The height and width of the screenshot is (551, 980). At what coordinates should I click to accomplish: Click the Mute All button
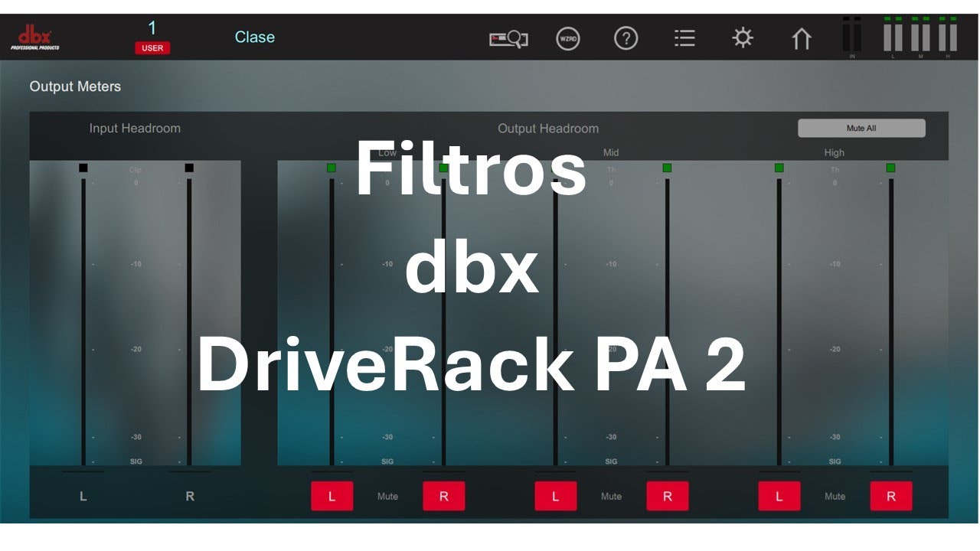tap(861, 129)
